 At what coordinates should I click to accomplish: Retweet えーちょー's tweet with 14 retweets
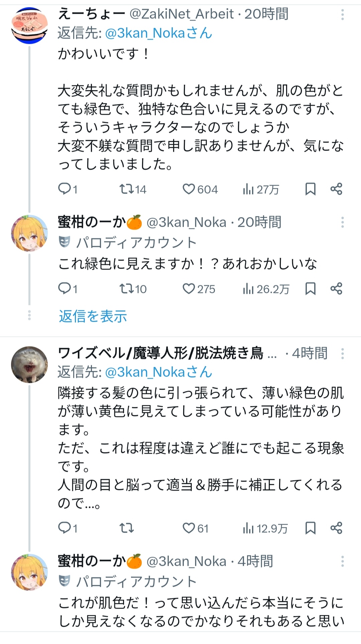127,189
